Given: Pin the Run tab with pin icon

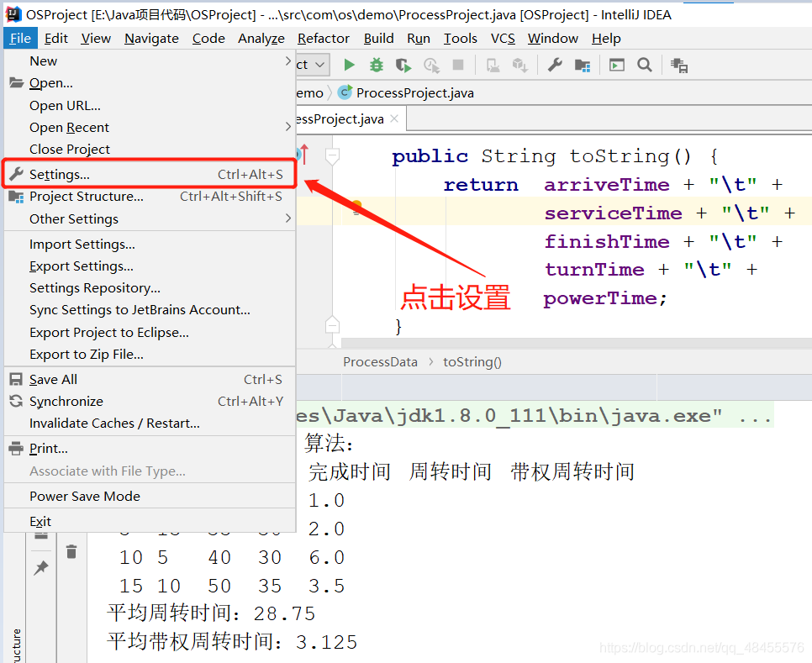Looking at the screenshot, I should tap(40, 569).
